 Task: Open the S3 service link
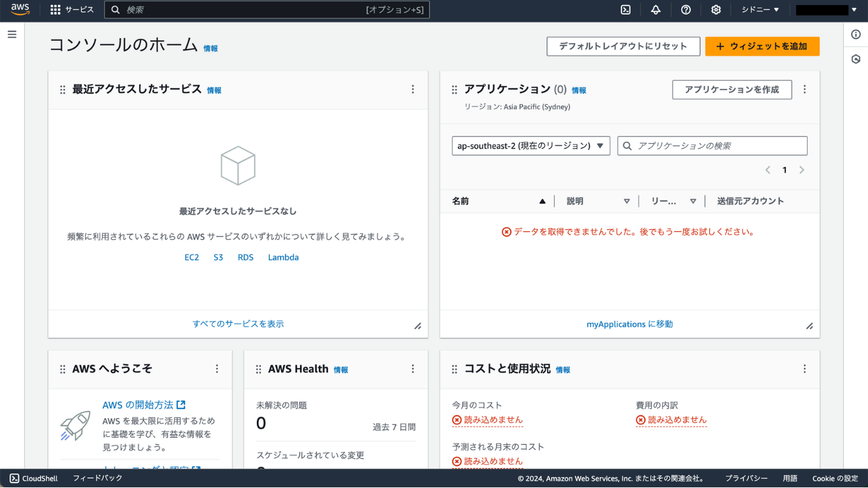[219, 257]
